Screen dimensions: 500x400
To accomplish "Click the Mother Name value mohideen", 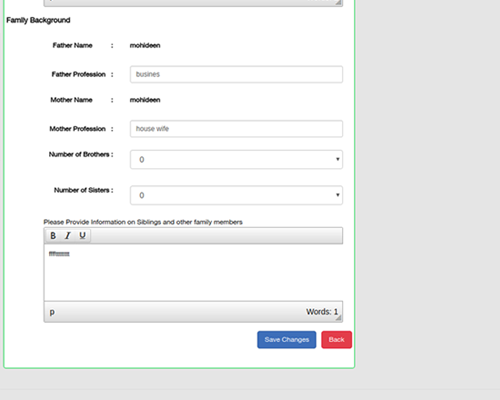I will [x=145, y=100].
